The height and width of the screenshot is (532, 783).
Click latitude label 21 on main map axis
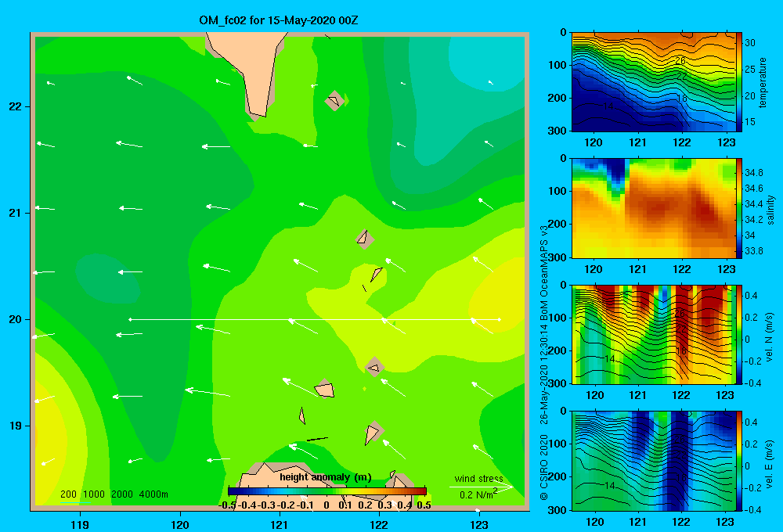[x=16, y=213]
